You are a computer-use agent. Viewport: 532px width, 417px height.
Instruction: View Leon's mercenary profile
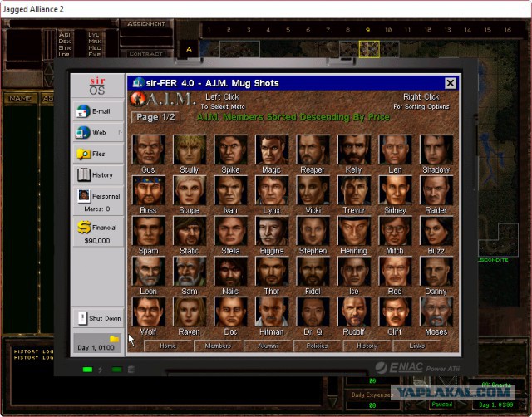[148, 272]
